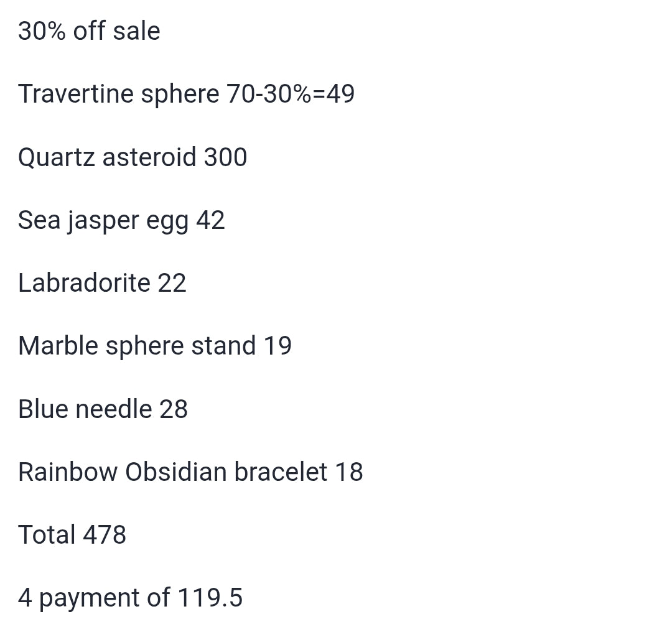Click the "70-30%=49" calculation
This screenshot has height=642, width=672.
(x=291, y=94)
